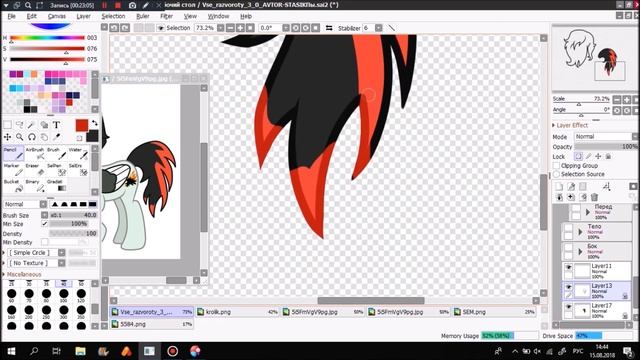The width and height of the screenshot is (640, 360).
Task: Expand the Miscellaneous brush settings
Action: [x=22, y=274]
